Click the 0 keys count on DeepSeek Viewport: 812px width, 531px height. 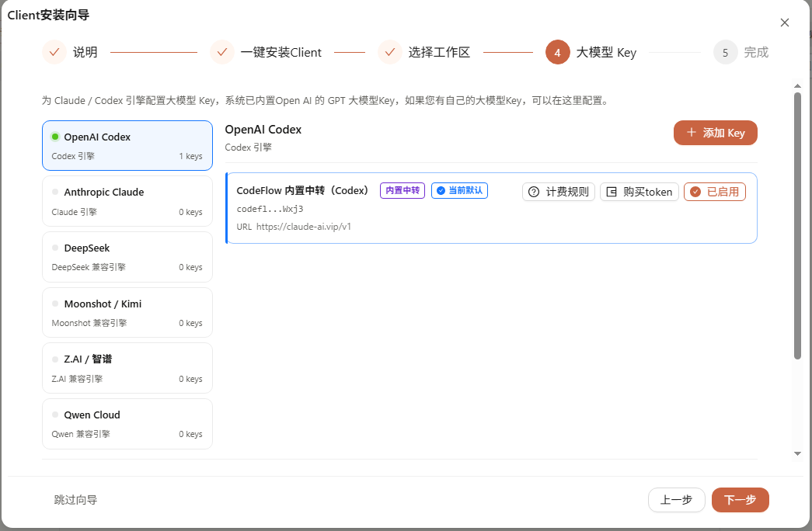(x=190, y=268)
